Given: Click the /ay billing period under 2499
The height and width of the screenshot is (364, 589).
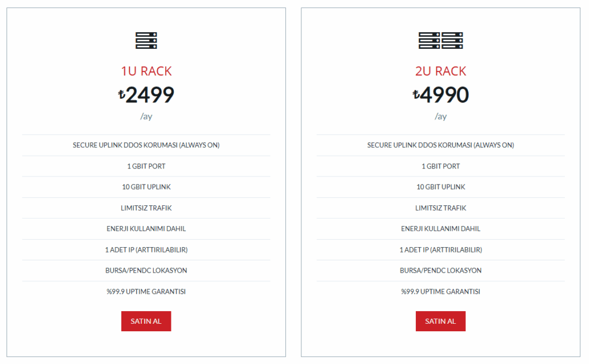Looking at the screenshot, I should tap(146, 116).
